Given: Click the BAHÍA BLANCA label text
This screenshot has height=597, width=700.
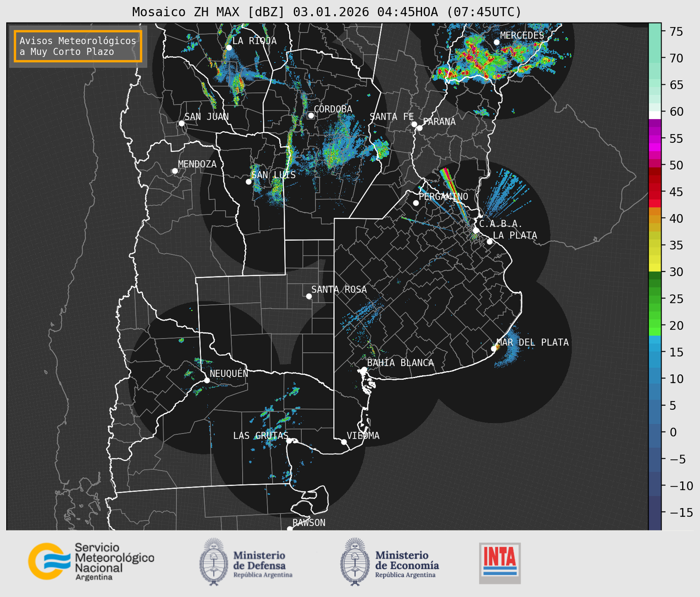Looking at the screenshot, I should (400, 363).
